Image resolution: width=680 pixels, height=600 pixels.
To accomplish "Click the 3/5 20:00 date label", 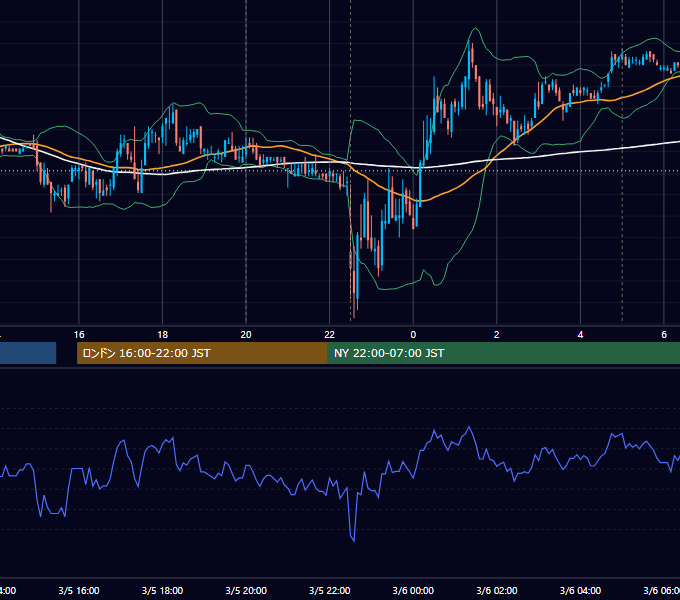I will pyautogui.click(x=246, y=591).
